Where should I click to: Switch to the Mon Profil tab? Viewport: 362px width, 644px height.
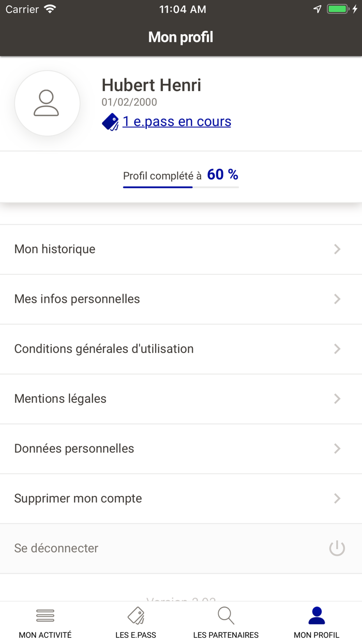tap(316, 621)
